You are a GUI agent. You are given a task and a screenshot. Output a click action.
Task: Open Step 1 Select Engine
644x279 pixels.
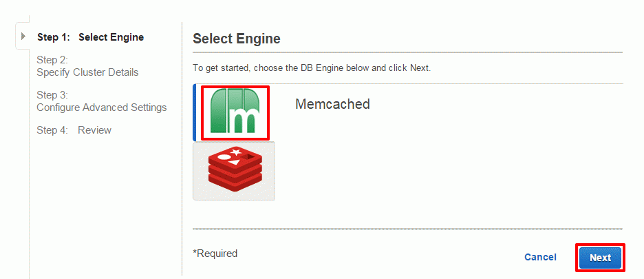coord(90,37)
